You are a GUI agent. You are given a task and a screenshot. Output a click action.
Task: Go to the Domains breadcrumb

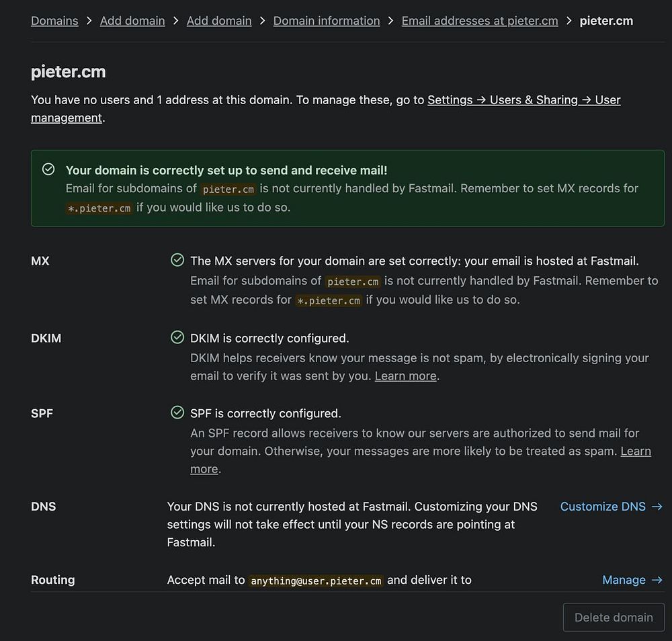[54, 21]
